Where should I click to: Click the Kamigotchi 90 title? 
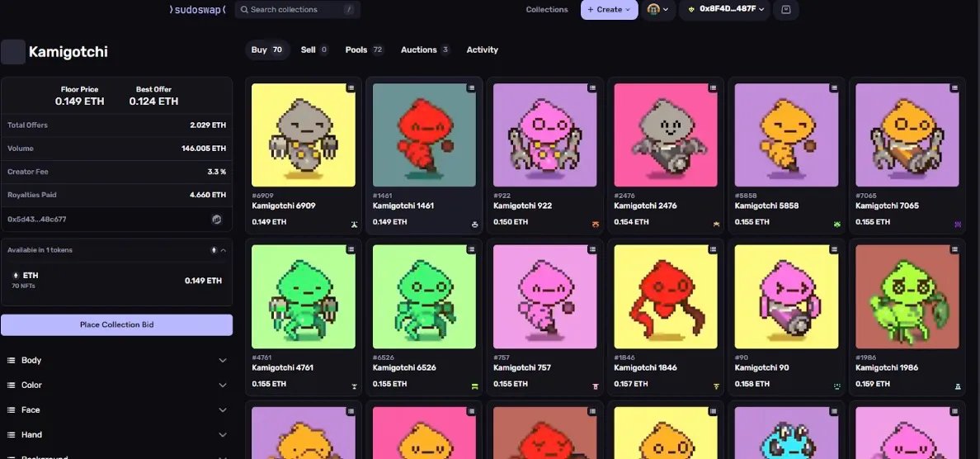(762, 367)
